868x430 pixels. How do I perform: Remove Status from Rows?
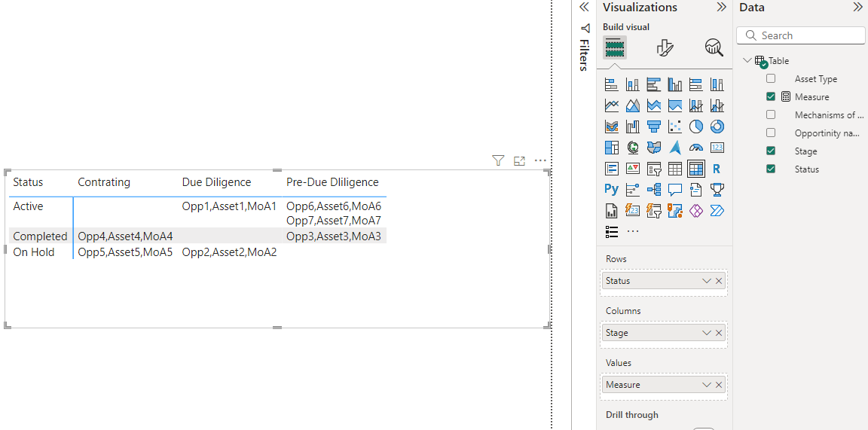tap(719, 281)
